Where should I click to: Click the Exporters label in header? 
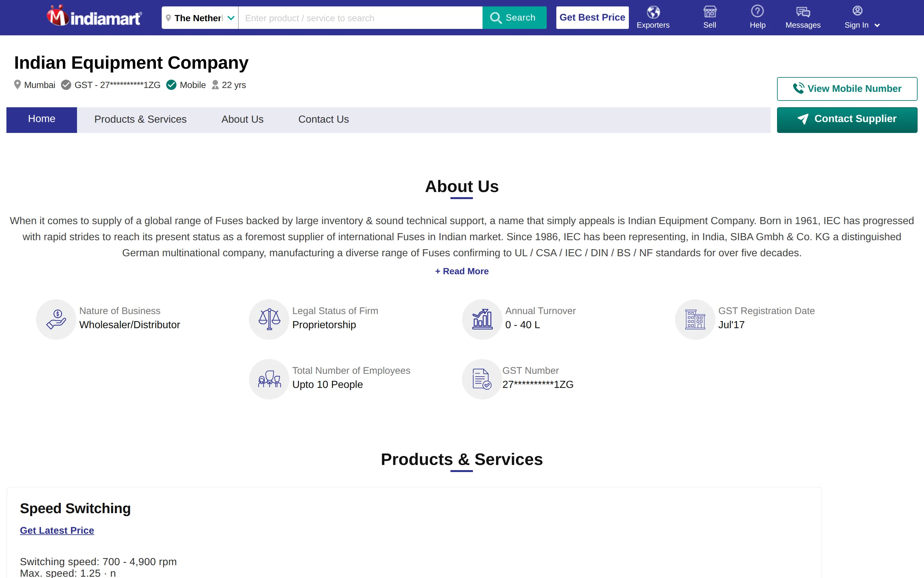coord(653,25)
